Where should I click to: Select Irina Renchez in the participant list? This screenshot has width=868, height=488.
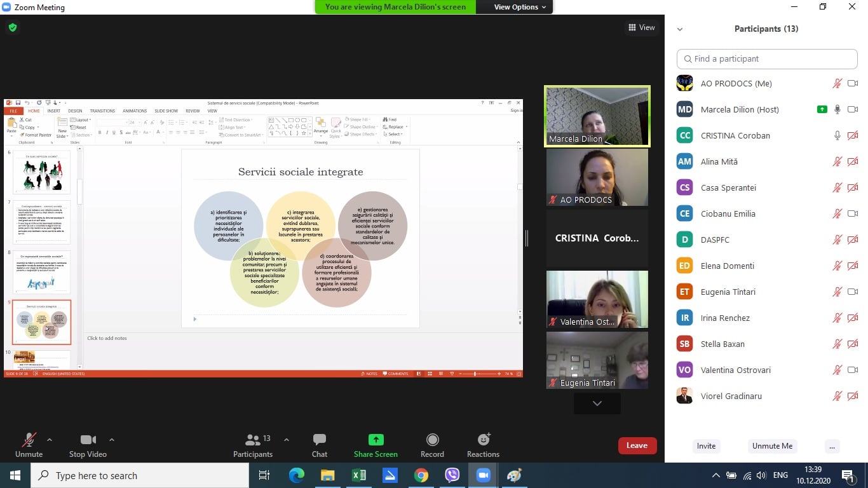767,318
